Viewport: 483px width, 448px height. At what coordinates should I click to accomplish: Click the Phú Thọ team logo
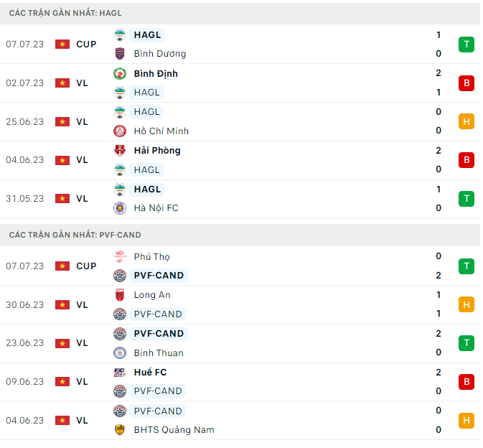[x=120, y=256]
